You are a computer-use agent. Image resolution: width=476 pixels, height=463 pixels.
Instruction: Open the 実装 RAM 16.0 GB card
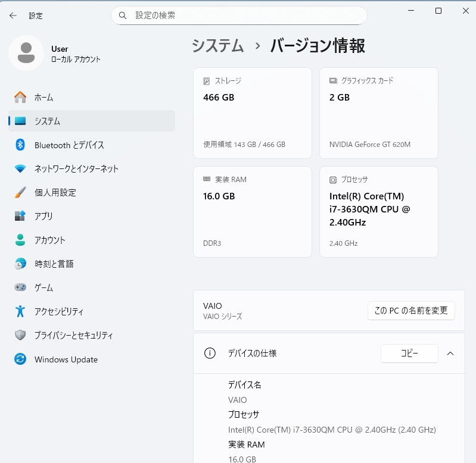[x=253, y=212]
